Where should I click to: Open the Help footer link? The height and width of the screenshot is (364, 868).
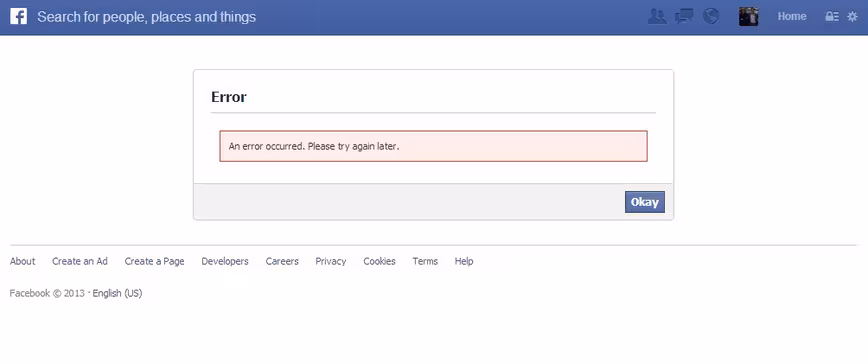point(464,261)
